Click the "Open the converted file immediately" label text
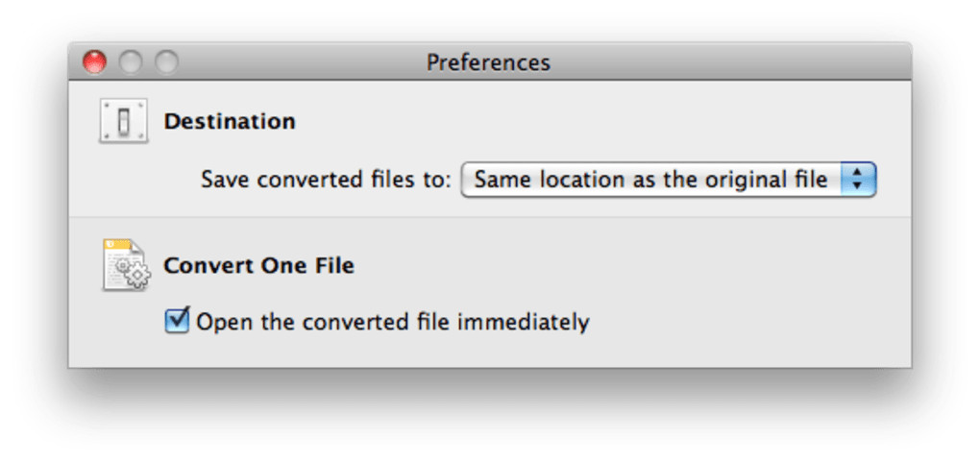980x462 pixels. pos(392,322)
